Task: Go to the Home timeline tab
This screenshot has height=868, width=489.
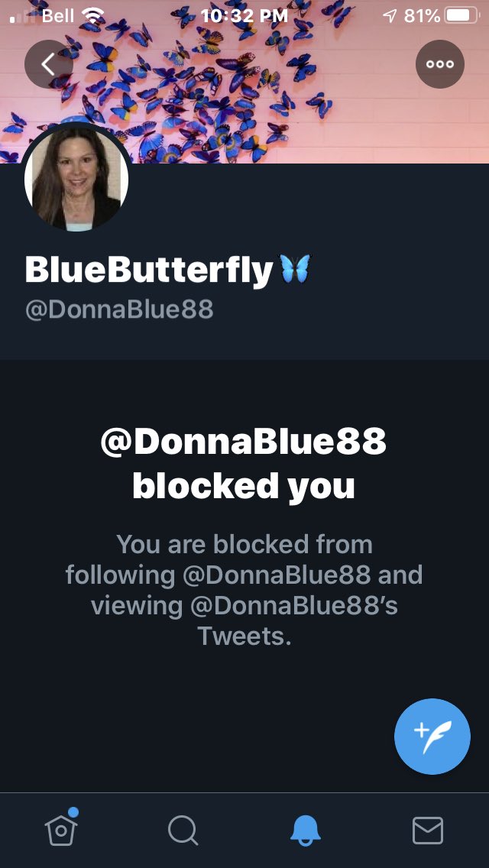Action: [61, 829]
